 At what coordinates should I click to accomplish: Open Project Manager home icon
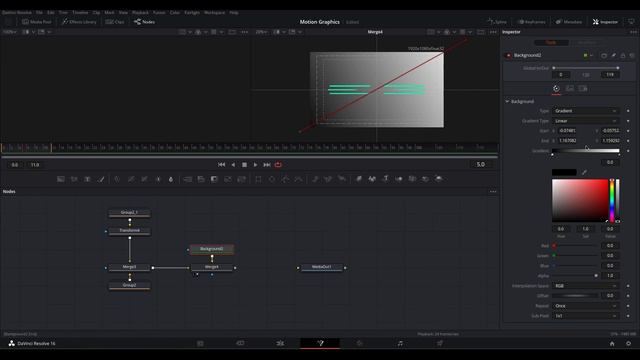[612, 344]
